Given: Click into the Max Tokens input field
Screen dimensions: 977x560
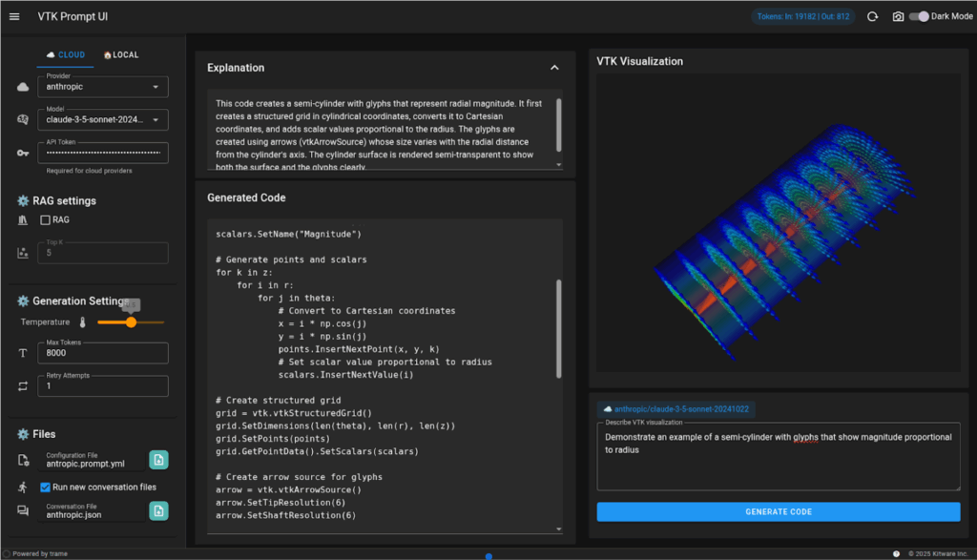Looking at the screenshot, I should (x=103, y=354).
